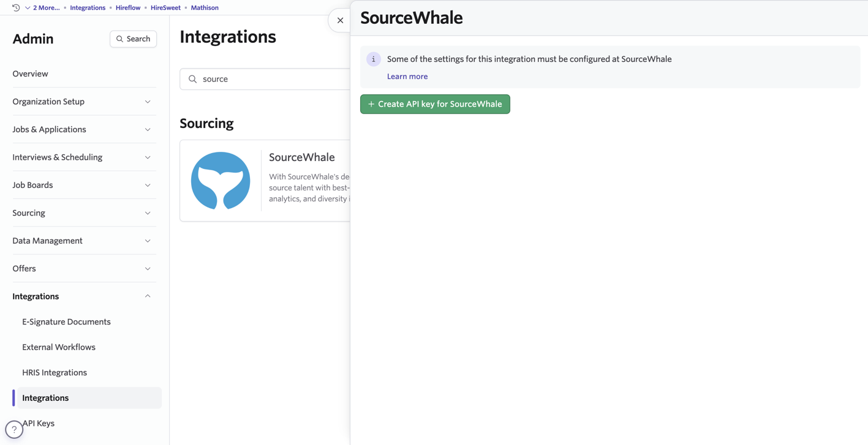This screenshot has width=868, height=445.
Task: Go to Hireflow breadcrumb link
Action: [128, 7]
